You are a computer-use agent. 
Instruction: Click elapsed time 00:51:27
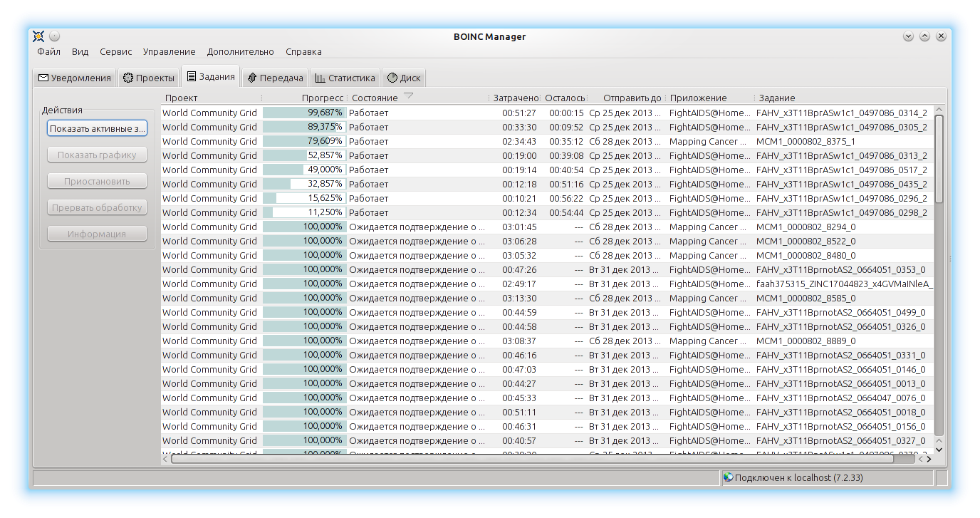point(519,113)
